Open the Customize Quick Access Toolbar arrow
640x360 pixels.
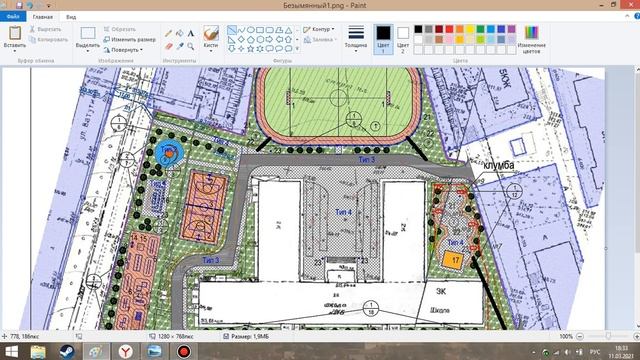pyautogui.click(x=49, y=6)
